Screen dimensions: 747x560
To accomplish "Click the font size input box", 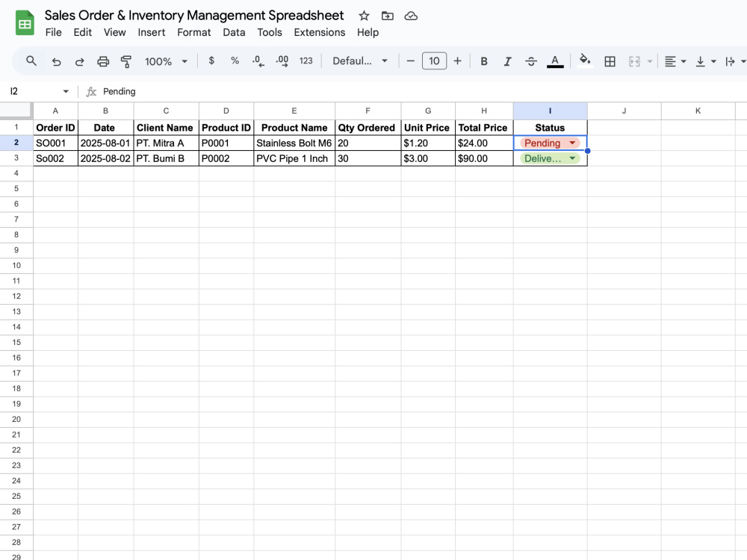I will click(434, 61).
